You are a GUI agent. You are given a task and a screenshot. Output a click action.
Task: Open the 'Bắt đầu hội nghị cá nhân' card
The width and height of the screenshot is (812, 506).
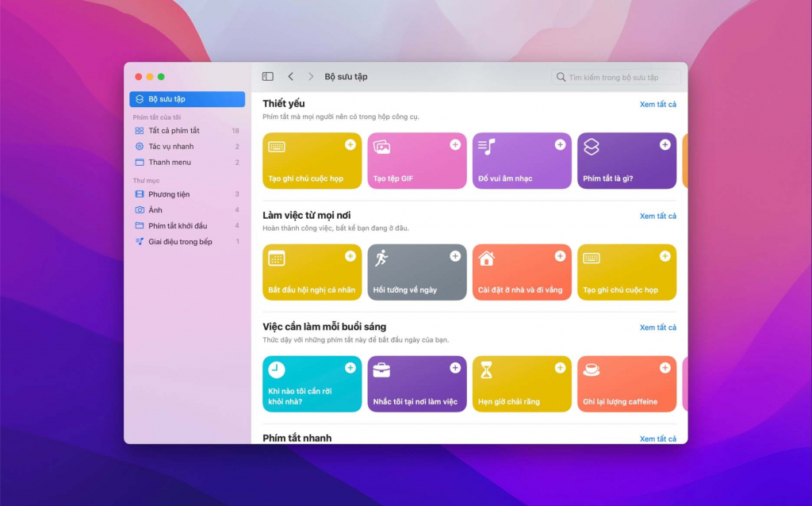coord(312,272)
